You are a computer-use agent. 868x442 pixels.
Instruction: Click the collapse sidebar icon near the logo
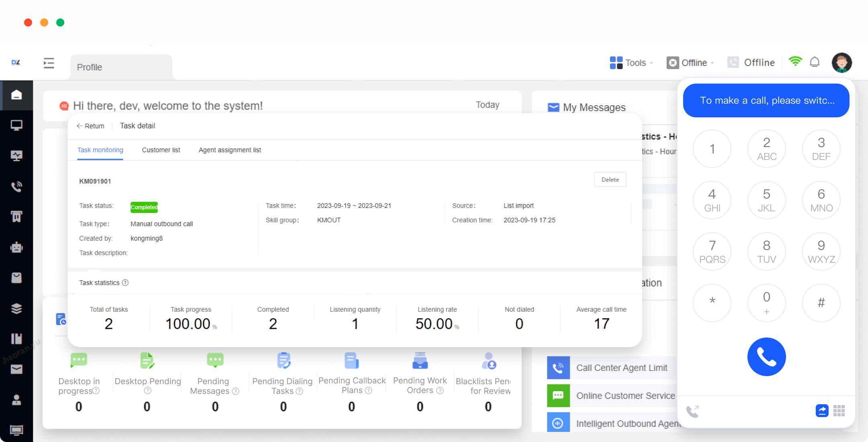(49, 63)
